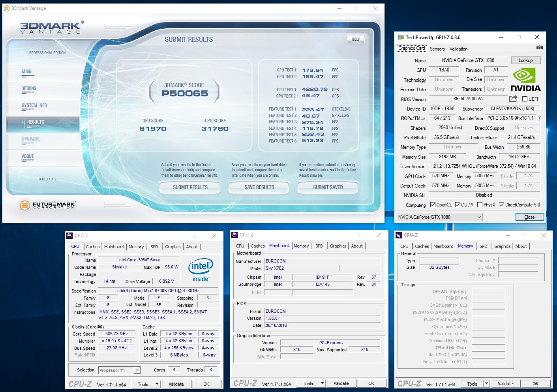Image resolution: width=557 pixels, height=392 pixels.
Task: Expand Tools dropdown arrow in CPU-Z Memory window
Action: (x=486, y=384)
